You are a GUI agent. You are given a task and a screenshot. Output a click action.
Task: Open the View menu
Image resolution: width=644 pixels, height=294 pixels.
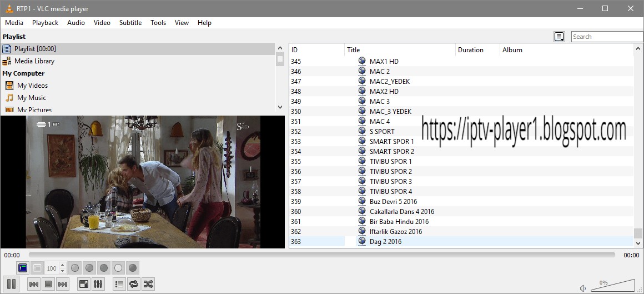(182, 23)
